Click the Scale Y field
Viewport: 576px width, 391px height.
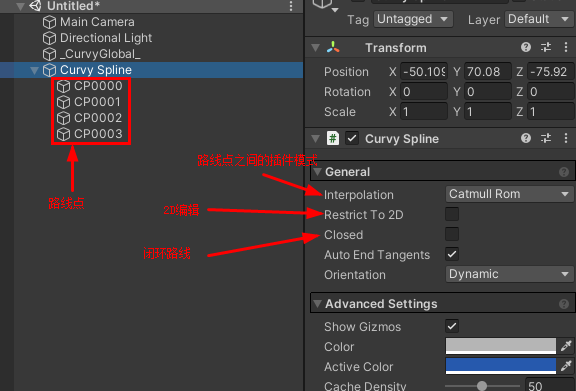click(x=488, y=111)
